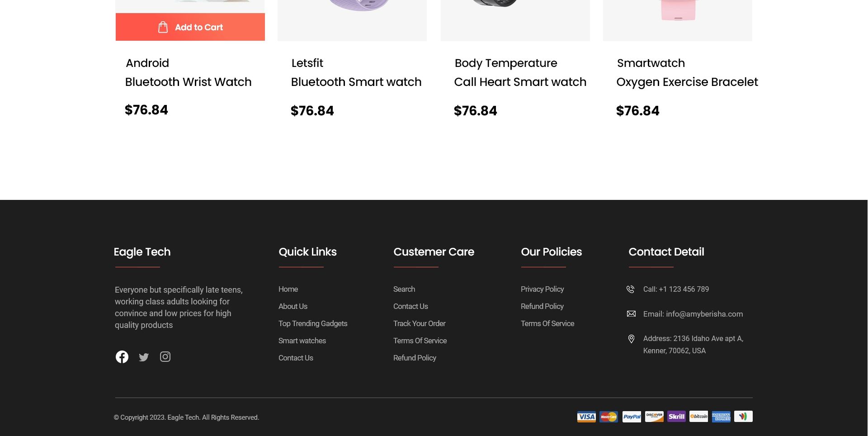The width and height of the screenshot is (868, 436).
Task: Click the address location pin icon
Action: [631, 339]
